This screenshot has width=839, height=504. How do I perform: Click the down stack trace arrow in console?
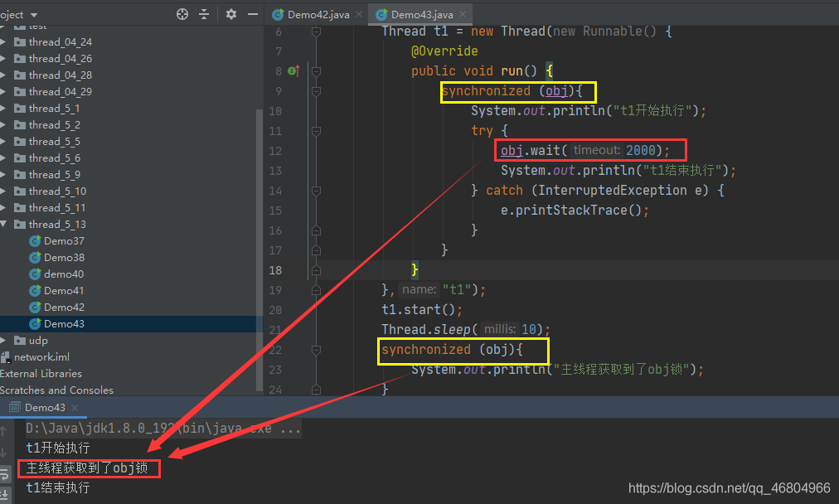pos(4,453)
